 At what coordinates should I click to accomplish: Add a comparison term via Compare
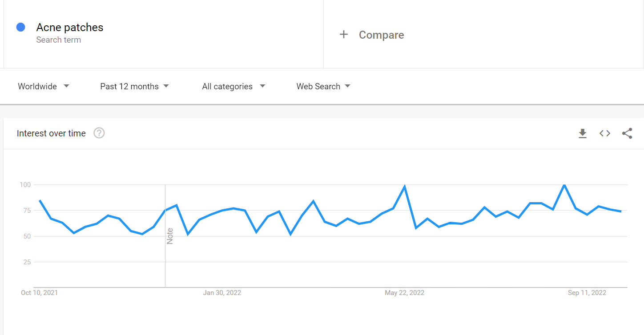click(x=381, y=35)
